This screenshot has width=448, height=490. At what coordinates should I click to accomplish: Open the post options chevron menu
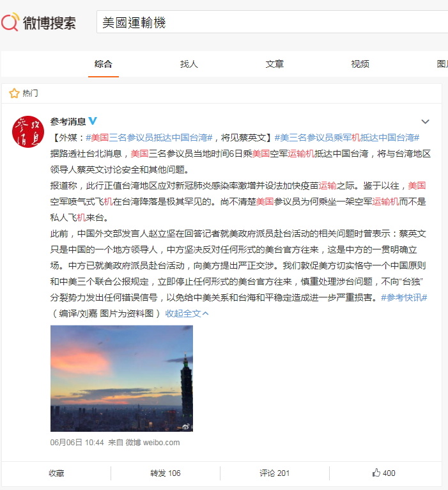coord(425,122)
